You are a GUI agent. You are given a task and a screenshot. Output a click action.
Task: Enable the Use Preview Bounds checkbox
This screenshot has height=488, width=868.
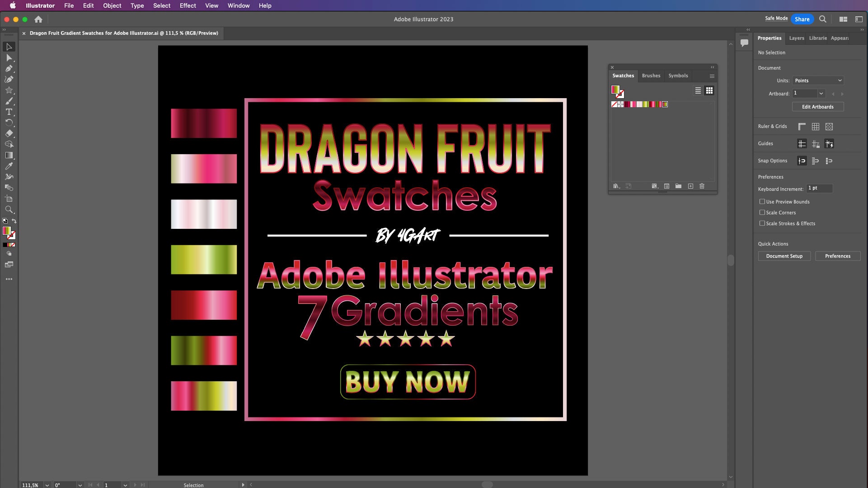[762, 202]
